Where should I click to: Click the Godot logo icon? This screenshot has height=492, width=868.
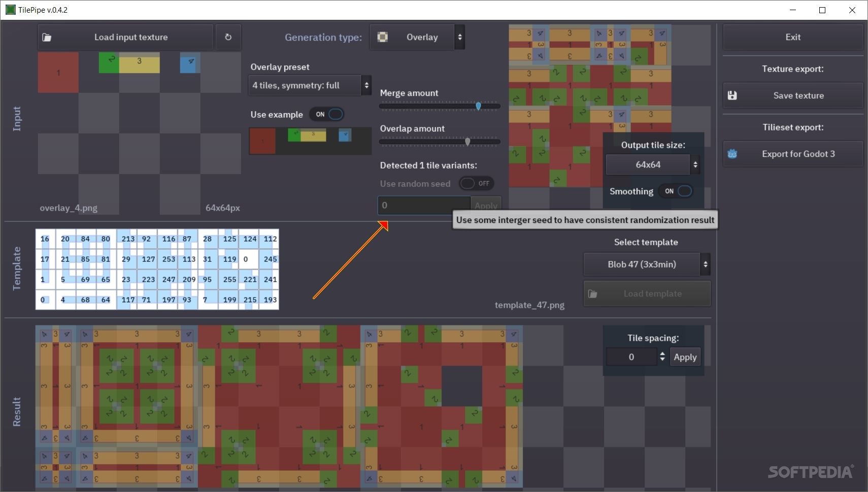[732, 154]
